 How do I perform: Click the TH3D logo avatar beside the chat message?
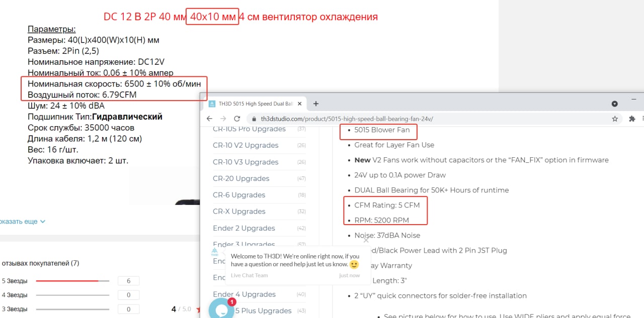click(215, 252)
